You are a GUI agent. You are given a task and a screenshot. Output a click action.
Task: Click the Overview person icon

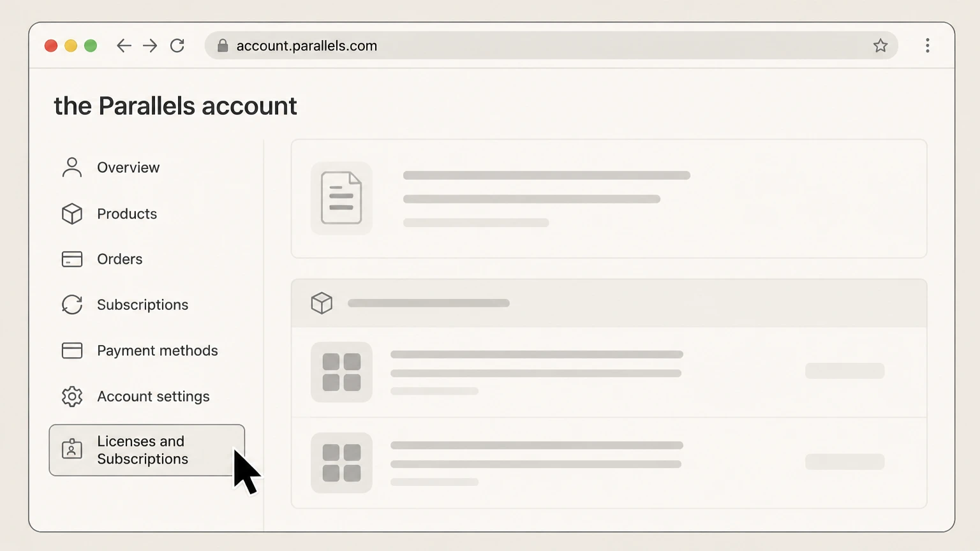pyautogui.click(x=72, y=167)
